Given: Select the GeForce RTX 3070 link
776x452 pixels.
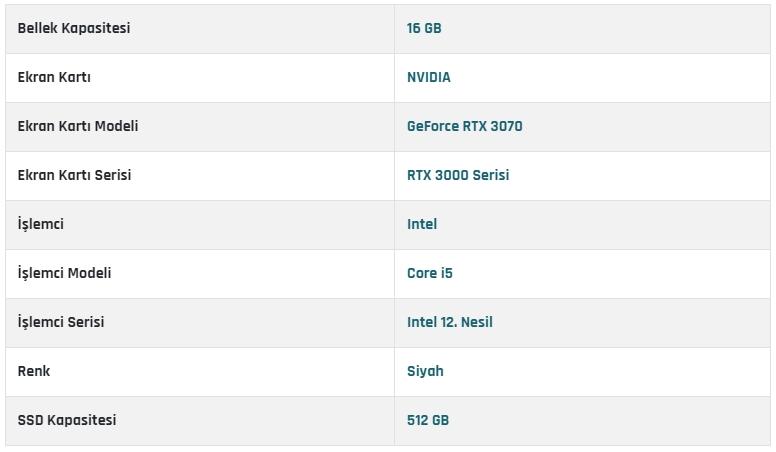Looking at the screenshot, I should pos(464,126).
